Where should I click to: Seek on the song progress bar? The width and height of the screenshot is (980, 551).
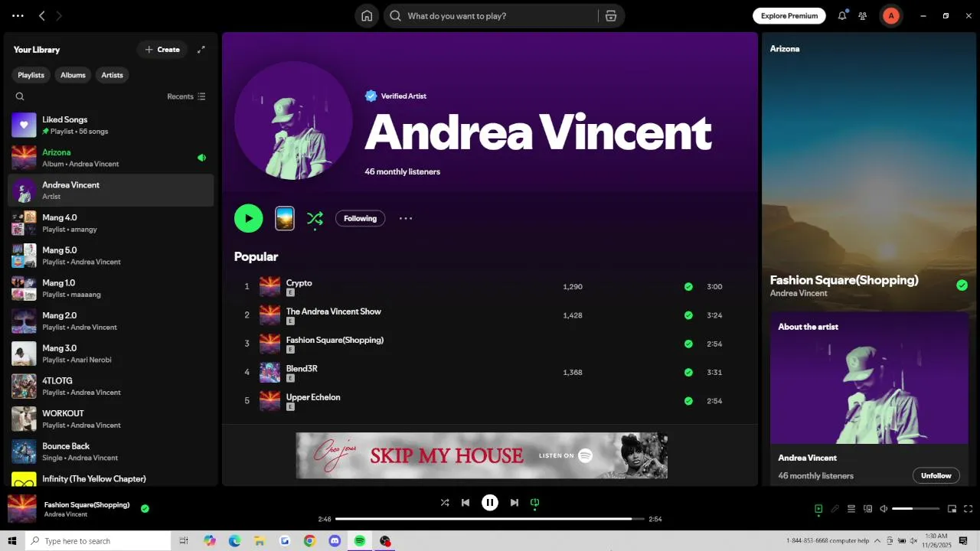coord(490,519)
